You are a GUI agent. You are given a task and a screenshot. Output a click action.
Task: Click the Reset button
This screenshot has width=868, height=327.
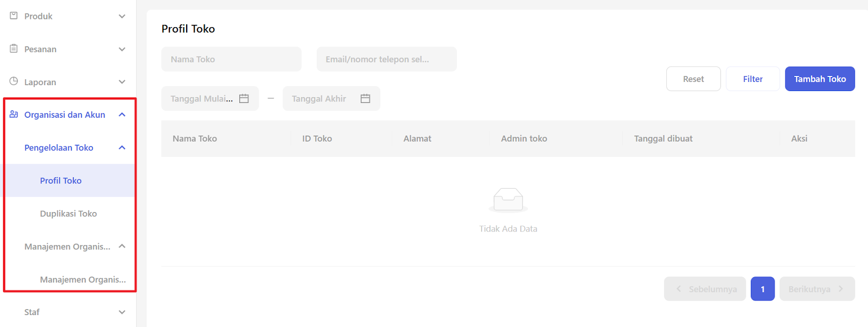[x=693, y=79]
